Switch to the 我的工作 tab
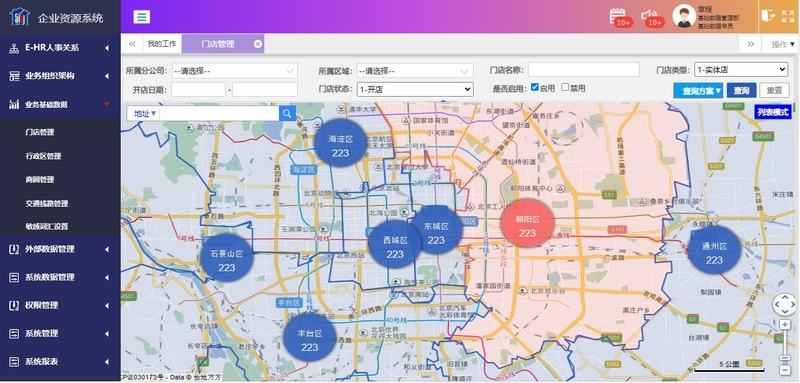Image resolution: width=800 pixels, height=383 pixels. pyautogui.click(x=162, y=44)
